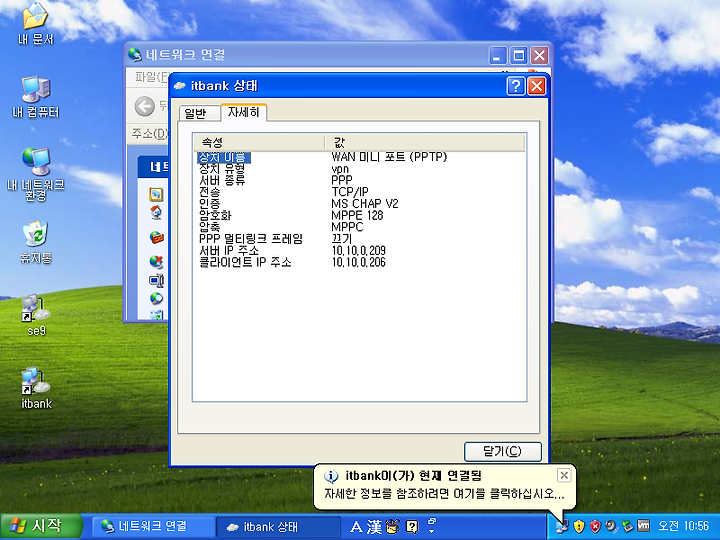The height and width of the screenshot is (540, 720).
Task: Click the 네트워크 연결 title bar globe icon
Action: pos(135,55)
